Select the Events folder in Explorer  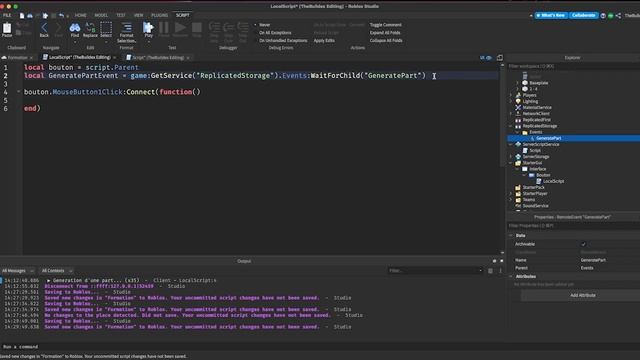coord(536,132)
